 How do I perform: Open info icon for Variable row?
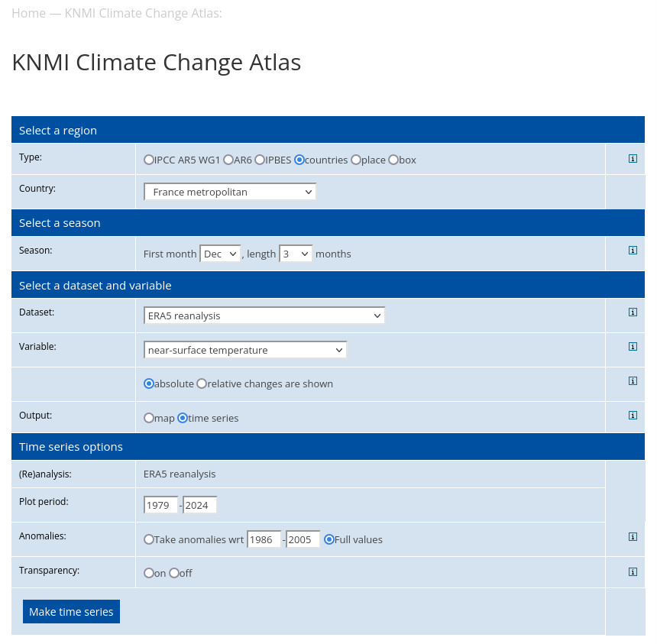tap(633, 347)
